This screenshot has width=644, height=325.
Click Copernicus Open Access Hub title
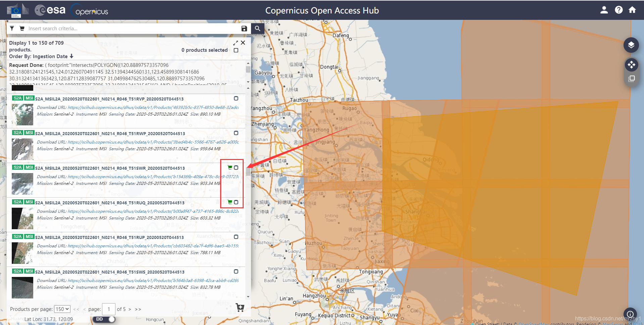[x=322, y=11]
